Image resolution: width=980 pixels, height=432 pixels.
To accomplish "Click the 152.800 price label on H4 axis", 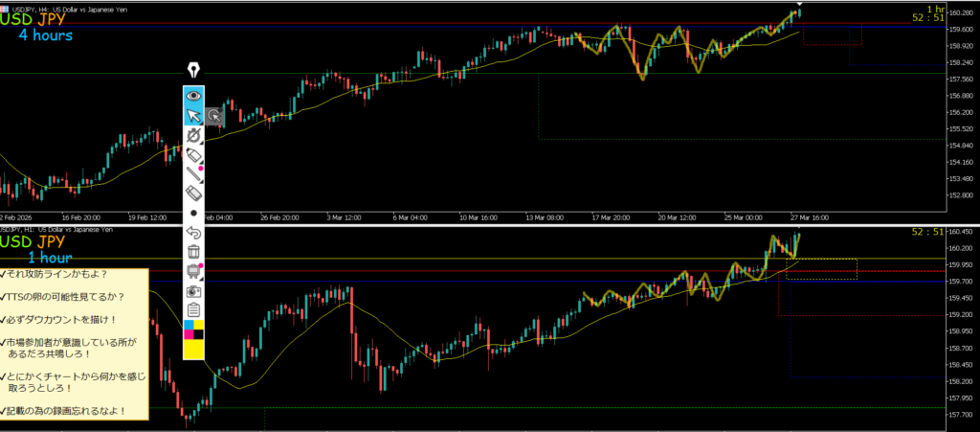I will (963, 195).
